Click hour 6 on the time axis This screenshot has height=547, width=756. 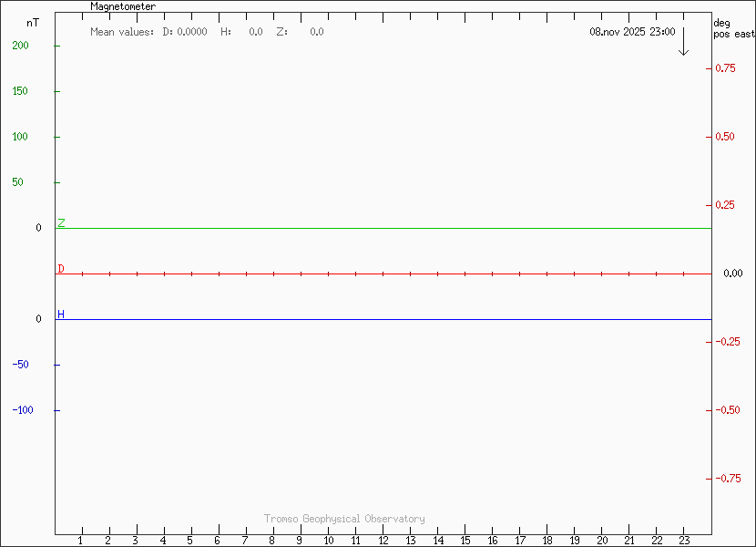[218, 541]
